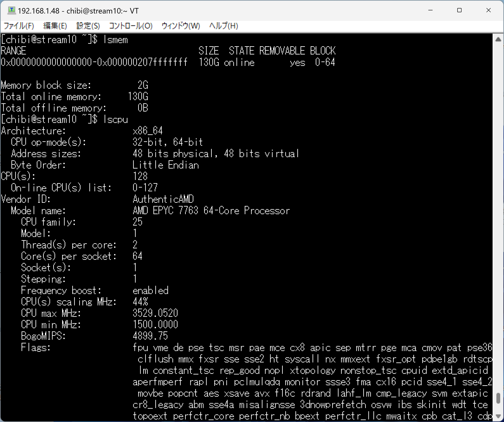Maximize the Tera Term window
Viewport: 504px width, 422px height.
pos(459,10)
